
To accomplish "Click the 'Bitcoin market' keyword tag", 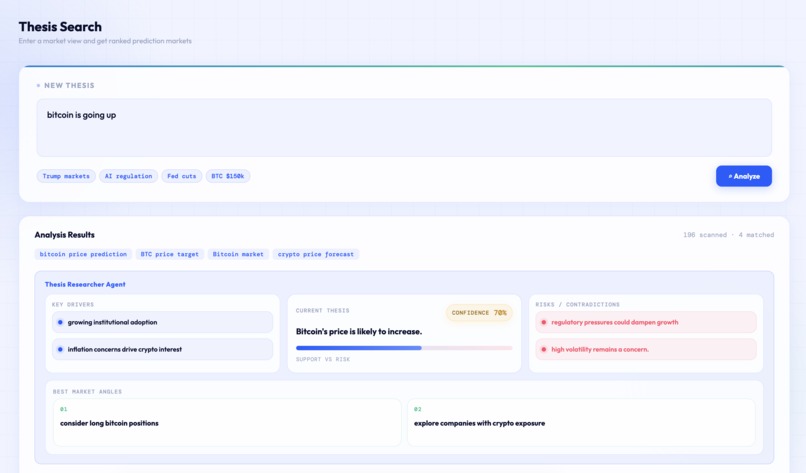I will pyautogui.click(x=238, y=254).
